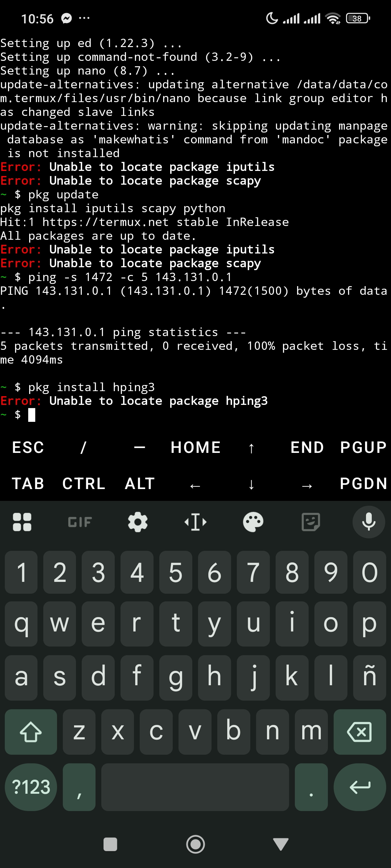Screen dimensions: 391x868
Task: Tap the TAB key in extra keys
Action: click(x=28, y=484)
